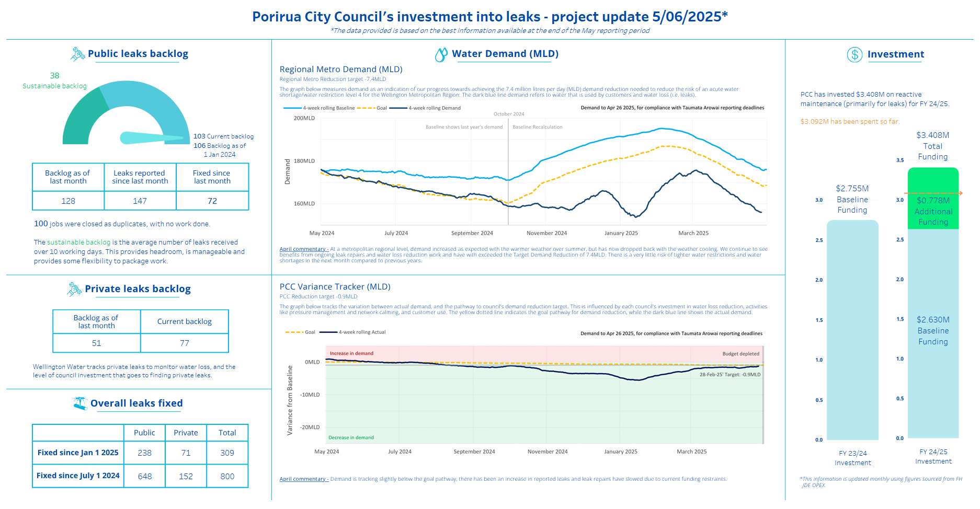Click the Public leaks backlog heading
980x509 pixels.
coord(138,54)
